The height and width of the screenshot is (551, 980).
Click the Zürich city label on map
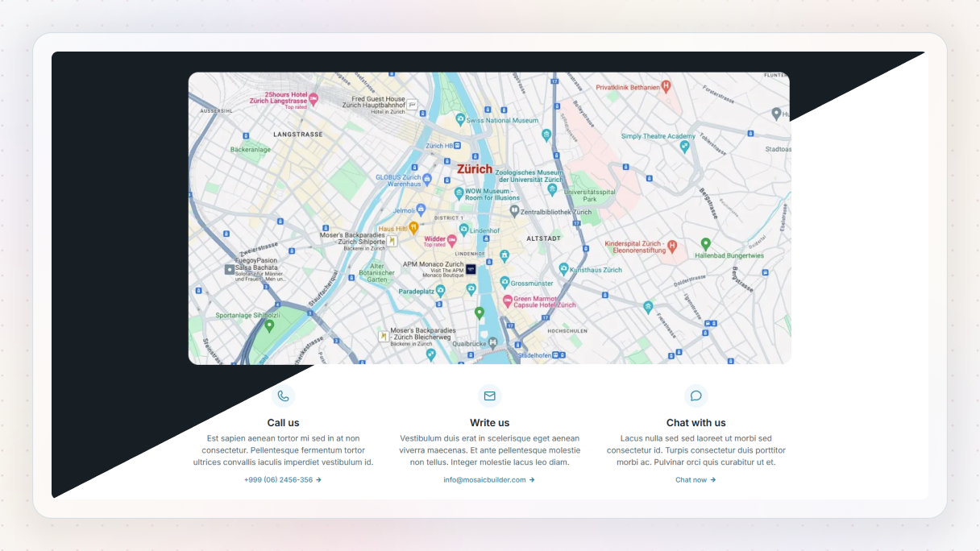474,169
